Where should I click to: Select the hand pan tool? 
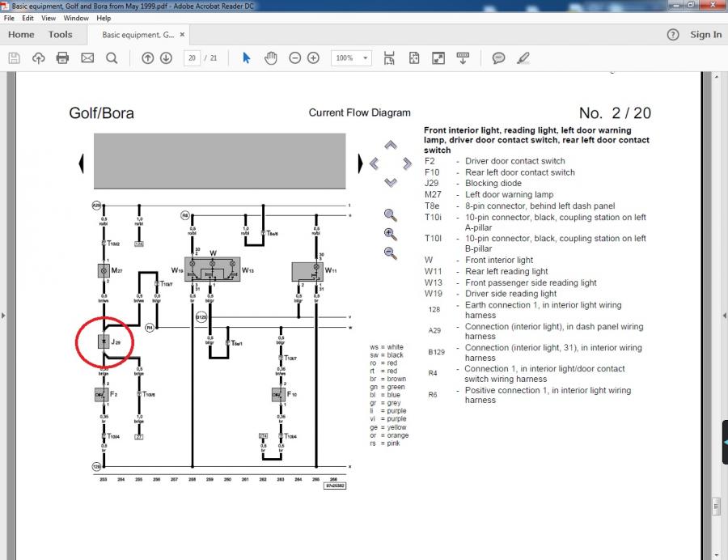270,58
